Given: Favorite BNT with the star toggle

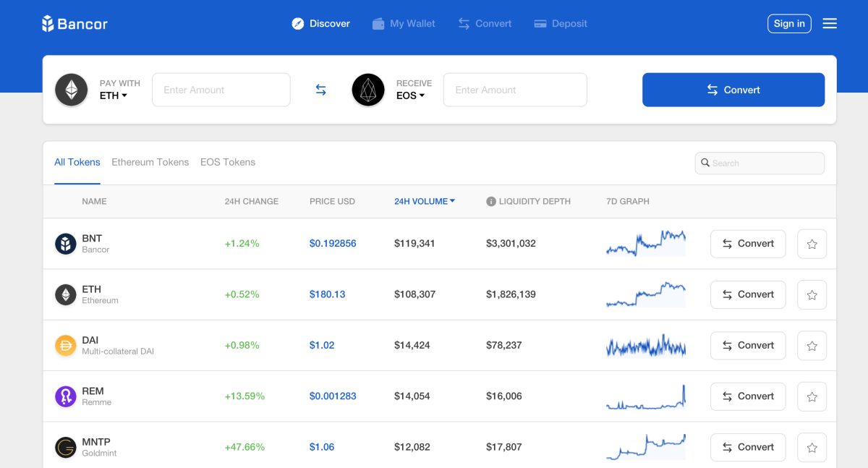Looking at the screenshot, I should [x=812, y=244].
